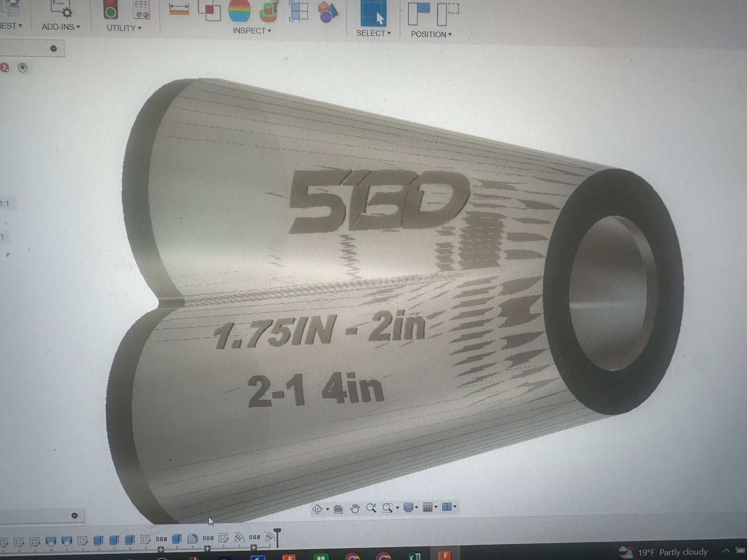Click the timeline end marker
Image resolution: width=747 pixels, height=560 pixels.
277,536
